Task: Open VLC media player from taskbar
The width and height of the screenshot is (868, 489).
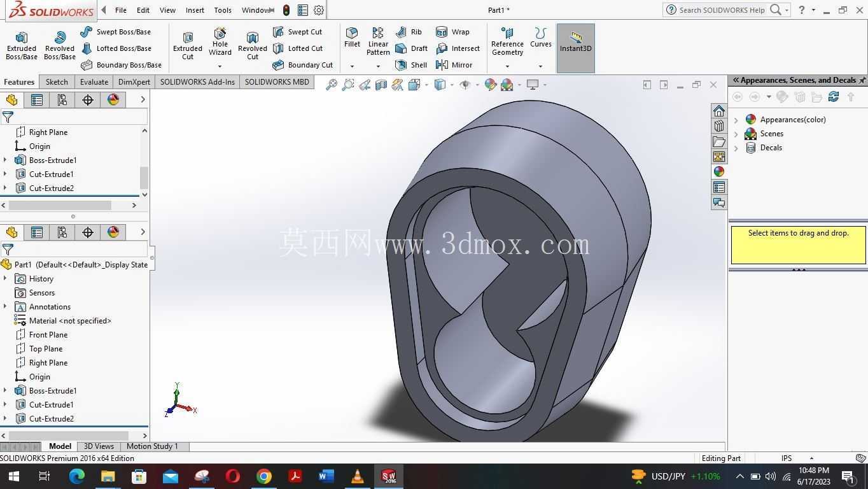Action: tap(358, 476)
